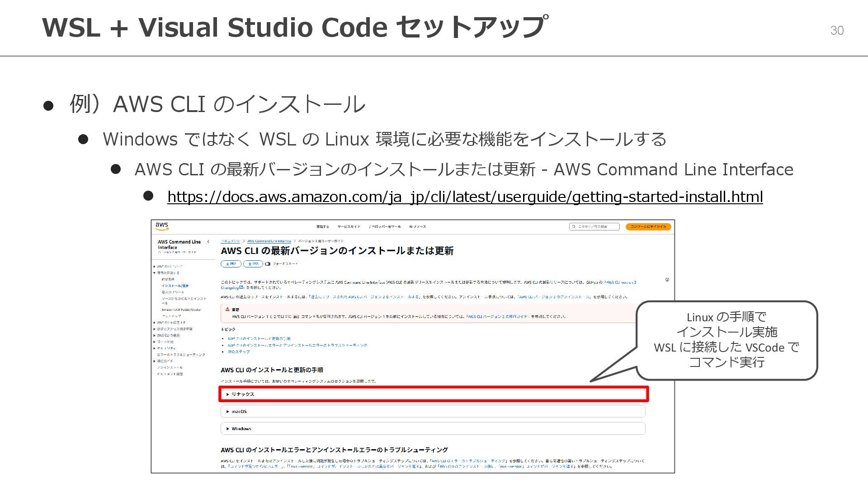Click the warning triangle icon beside 重要
Screen dimensions: 868x488
pos(227,310)
